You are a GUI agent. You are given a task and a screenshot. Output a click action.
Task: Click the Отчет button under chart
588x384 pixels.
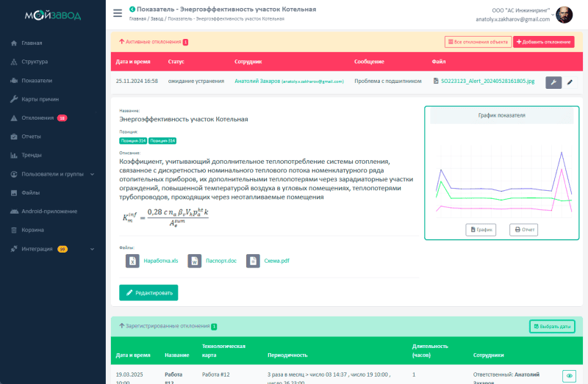pyautogui.click(x=523, y=230)
